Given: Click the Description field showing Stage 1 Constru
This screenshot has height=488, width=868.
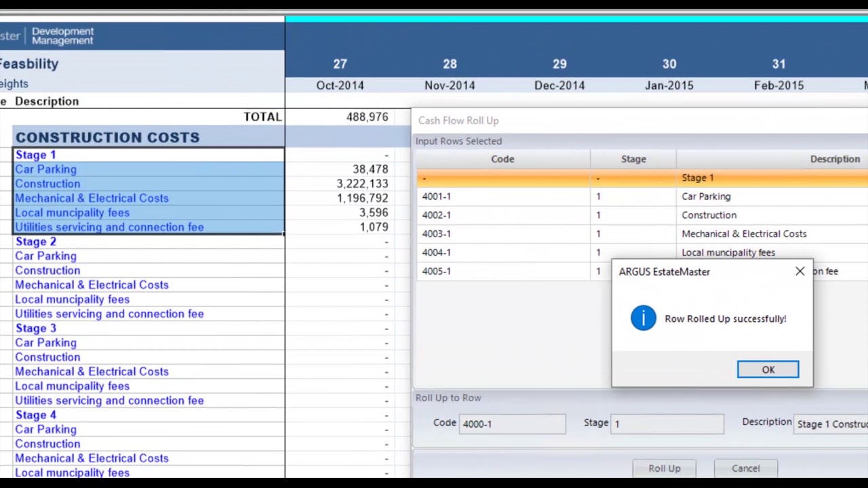Looking at the screenshot, I should tap(831, 424).
